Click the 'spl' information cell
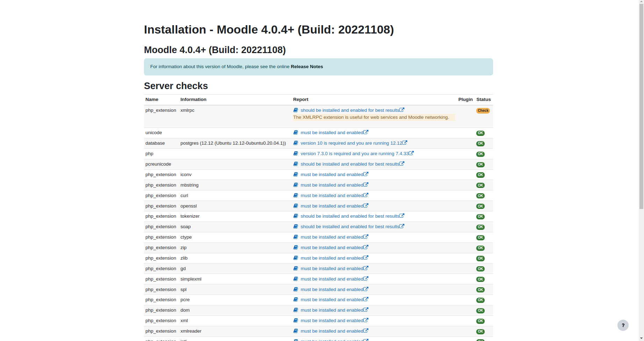This screenshot has width=644, height=341. (x=183, y=290)
